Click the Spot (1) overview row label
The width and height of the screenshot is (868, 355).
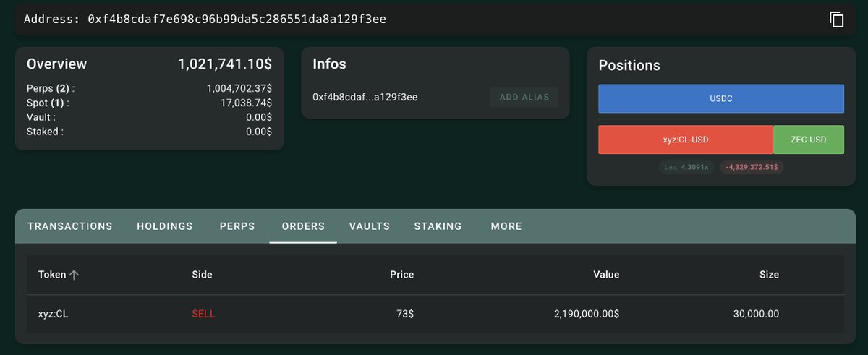(x=48, y=103)
